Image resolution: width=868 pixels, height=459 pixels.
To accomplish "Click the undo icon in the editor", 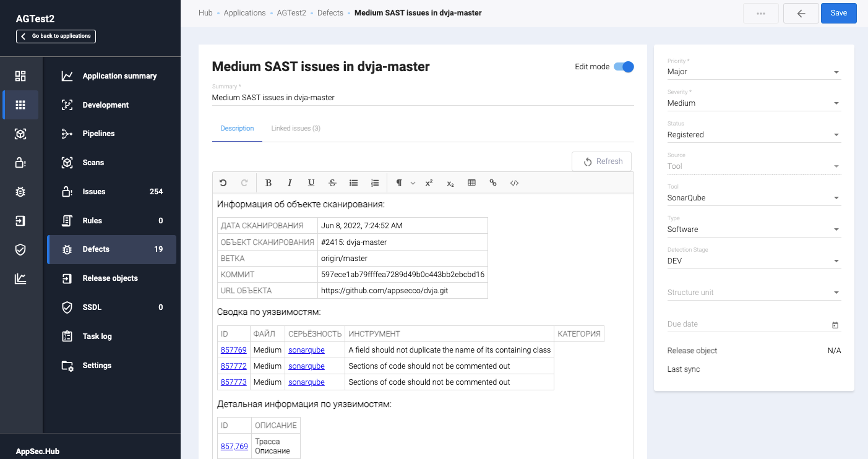I will (223, 183).
